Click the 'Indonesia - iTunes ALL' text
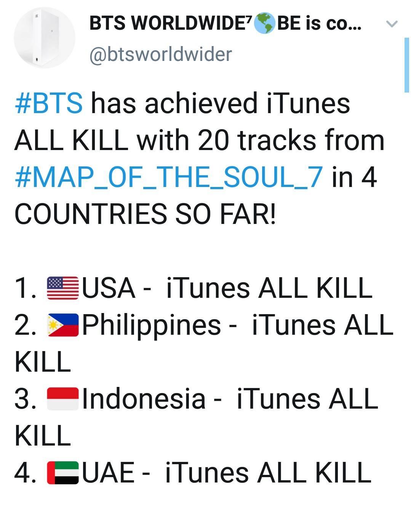 click(x=230, y=399)
